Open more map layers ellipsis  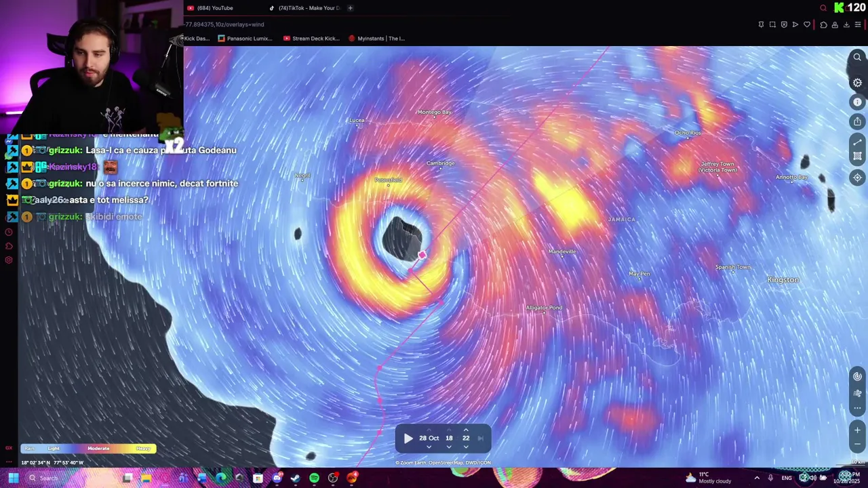pyautogui.click(x=857, y=408)
